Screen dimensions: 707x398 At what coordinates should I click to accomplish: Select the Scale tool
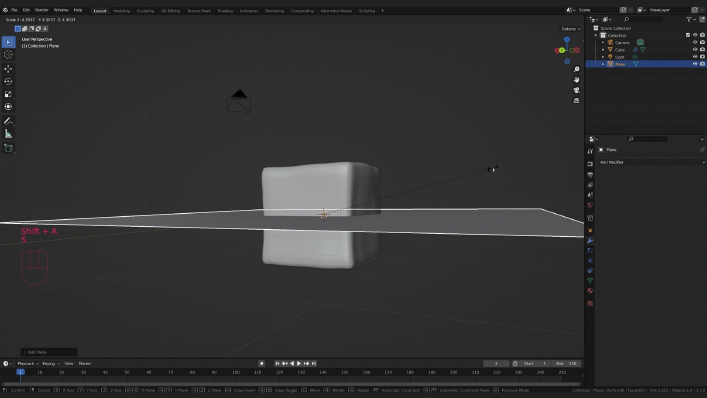(8, 94)
